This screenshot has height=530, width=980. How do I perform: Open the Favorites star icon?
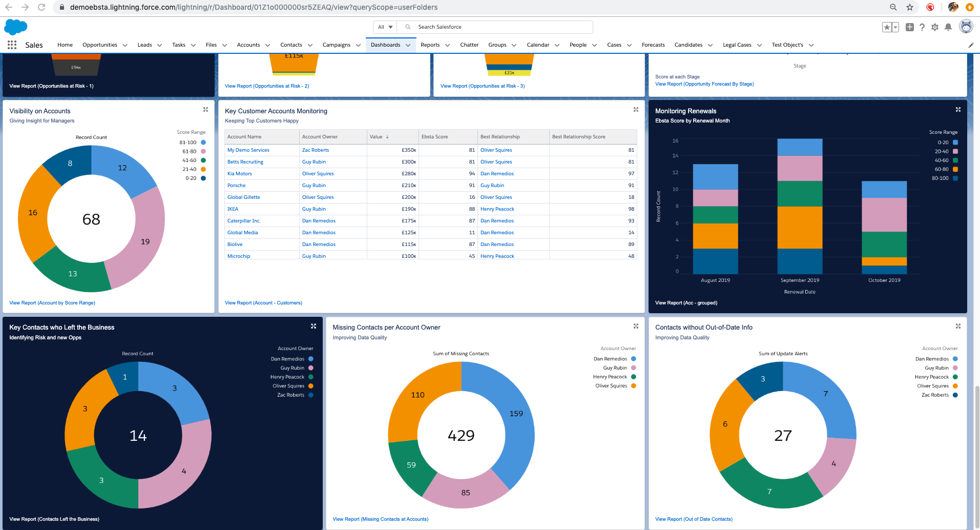[887, 27]
